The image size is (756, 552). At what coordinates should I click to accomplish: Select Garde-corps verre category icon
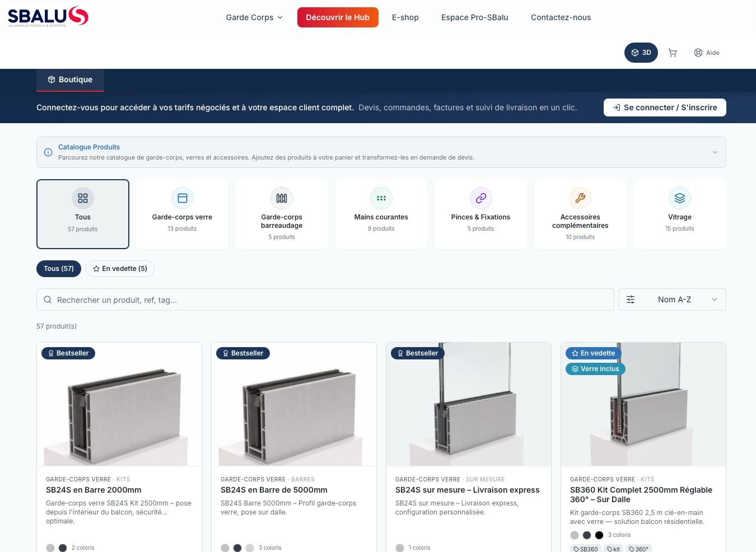(183, 198)
